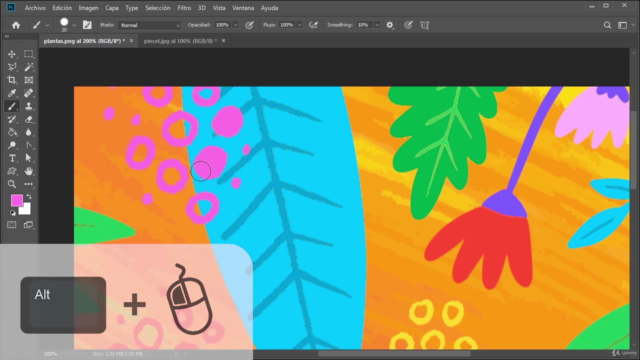
Task: Select the Blur tool
Action: (29, 132)
